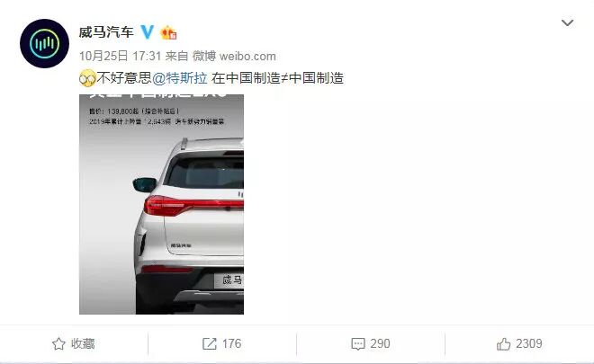Click the post text 在中国制造≠中国制造
Image resolution: width=594 pixels, height=364 pixels.
point(277,78)
